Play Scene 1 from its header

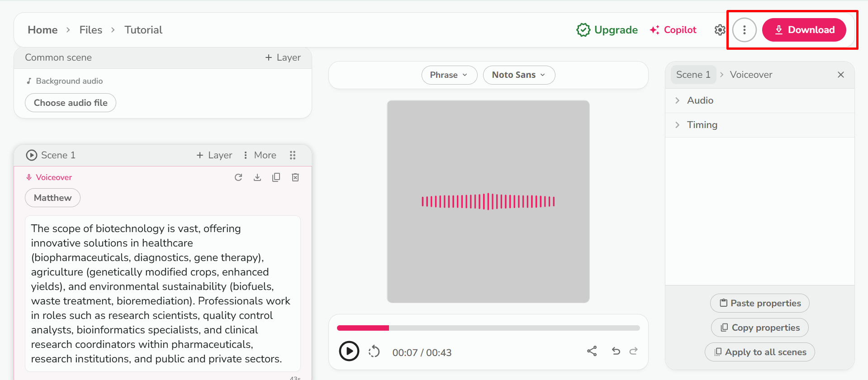[x=32, y=155]
